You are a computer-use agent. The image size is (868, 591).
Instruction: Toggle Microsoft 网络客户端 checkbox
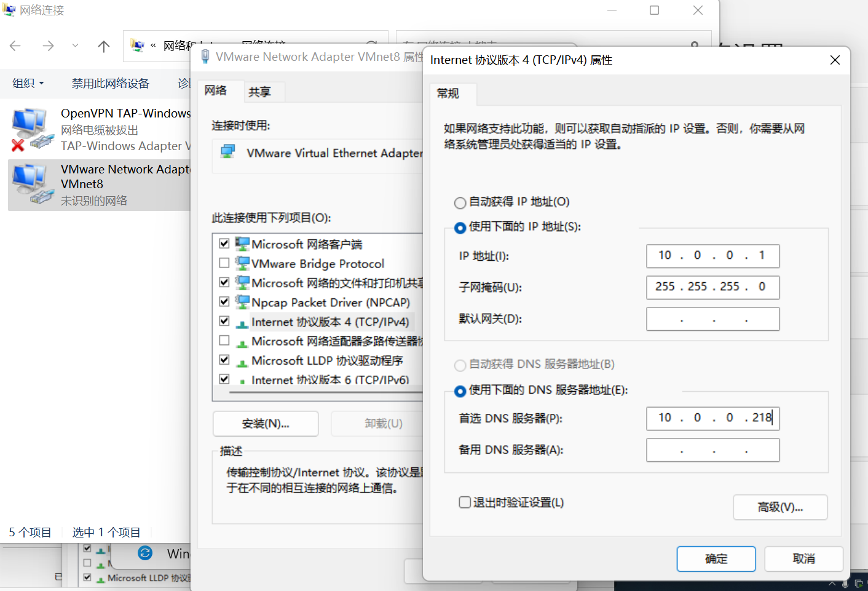(x=224, y=244)
